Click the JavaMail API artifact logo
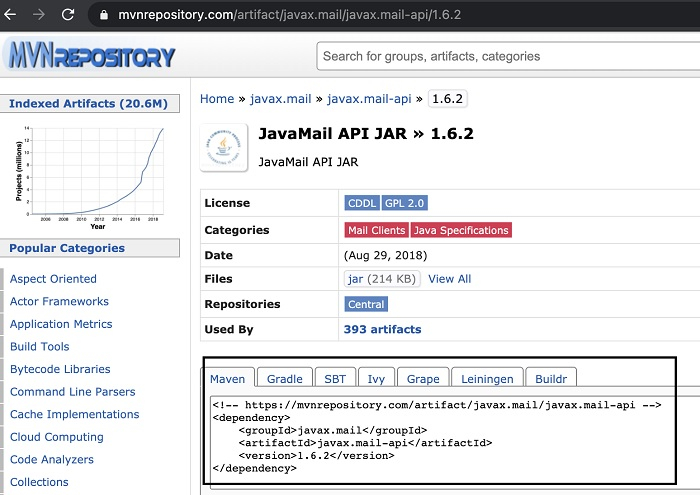 (224, 147)
